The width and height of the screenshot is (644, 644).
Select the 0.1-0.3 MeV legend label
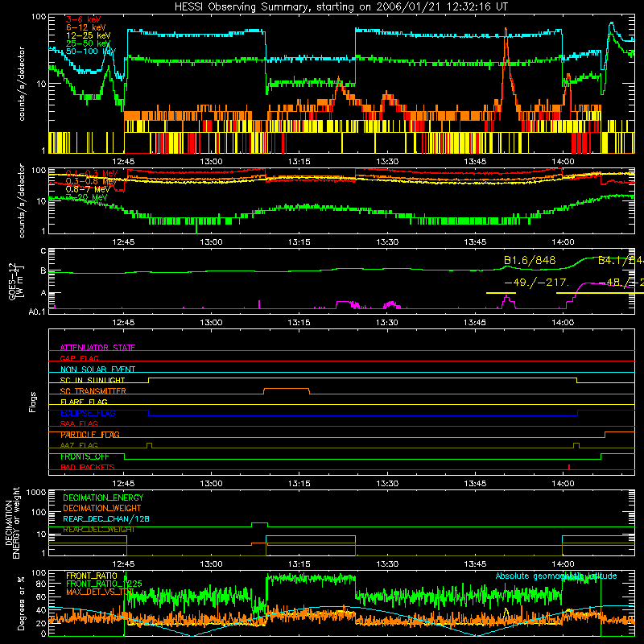click(92, 173)
